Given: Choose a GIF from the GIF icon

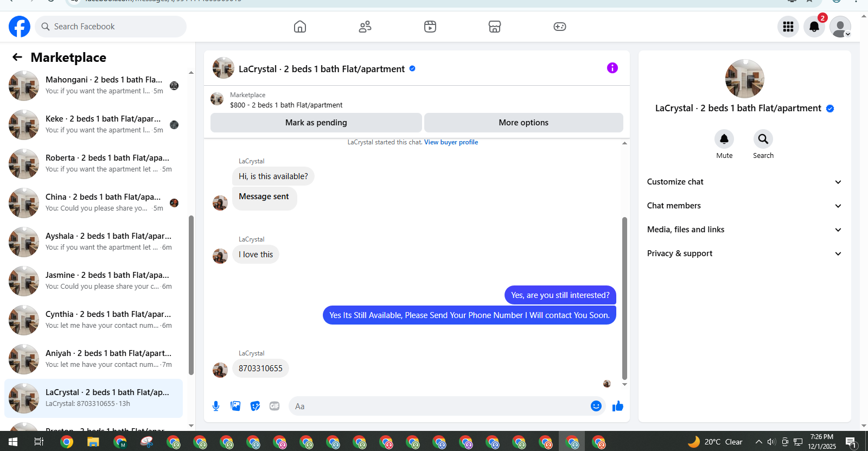Looking at the screenshot, I should [275, 406].
